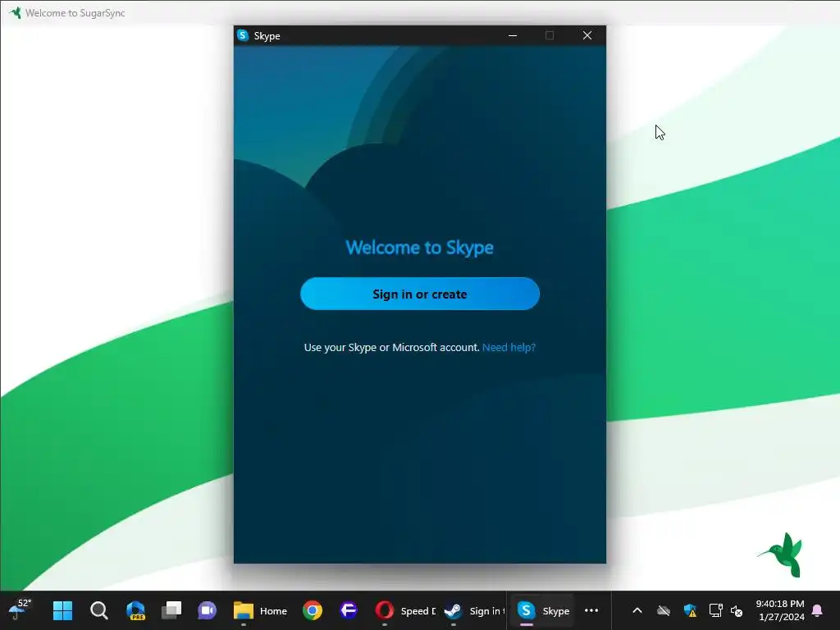Screen dimensions: 840x630
Task: Open the clock showing 9:40:18 PM
Action: (x=781, y=610)
